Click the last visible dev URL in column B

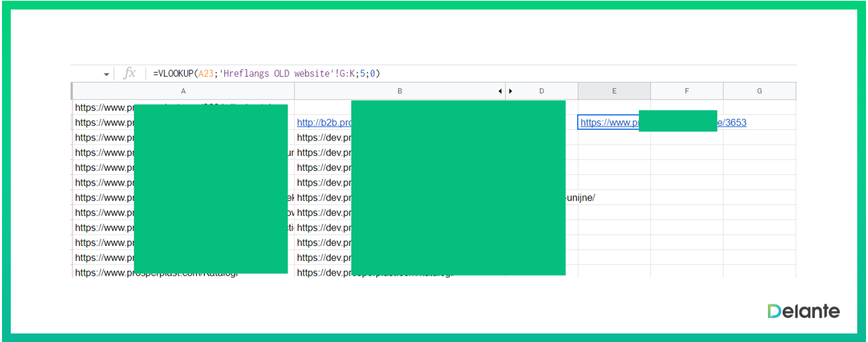click(323, 273)
